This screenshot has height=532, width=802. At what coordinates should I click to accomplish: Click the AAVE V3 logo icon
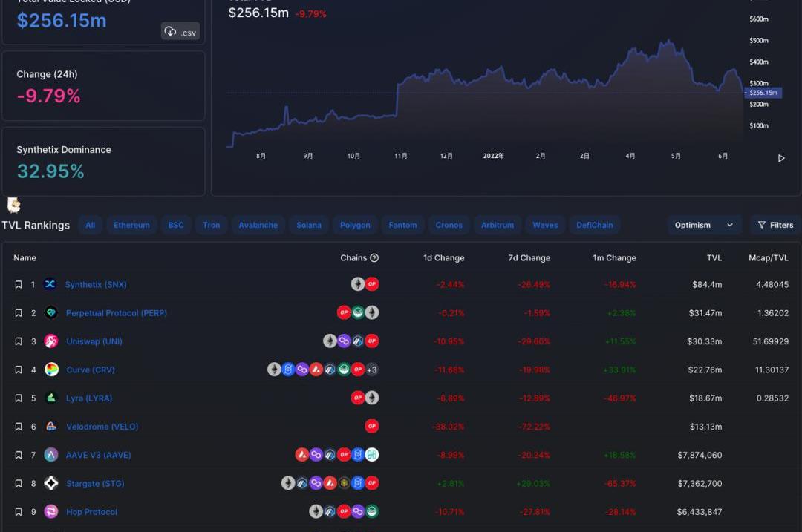50,455
